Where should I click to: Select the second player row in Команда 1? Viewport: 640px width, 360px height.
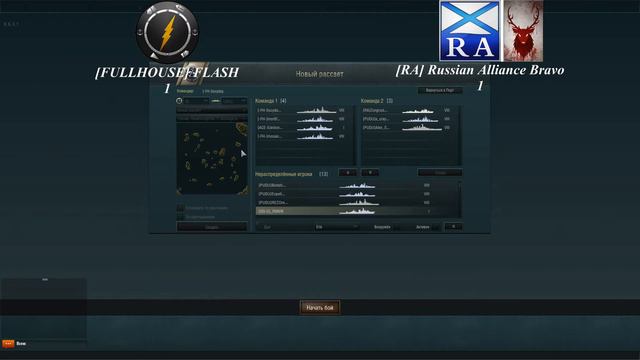(x=304, y=119)
